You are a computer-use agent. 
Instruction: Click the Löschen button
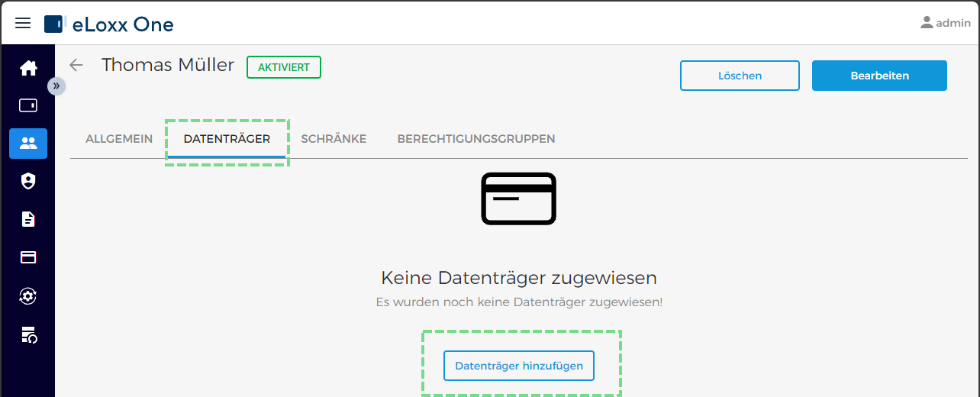pos(740,76)
